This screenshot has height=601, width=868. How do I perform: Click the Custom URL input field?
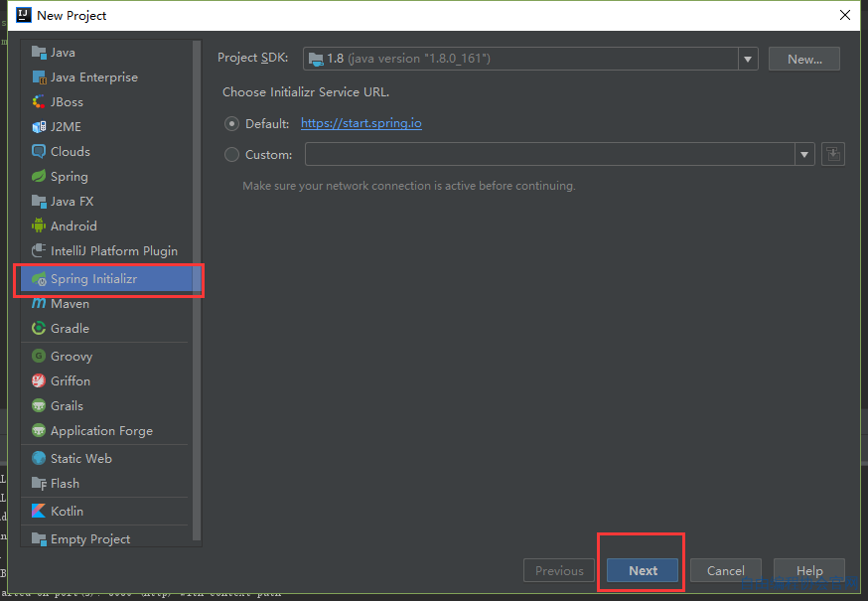550,155
